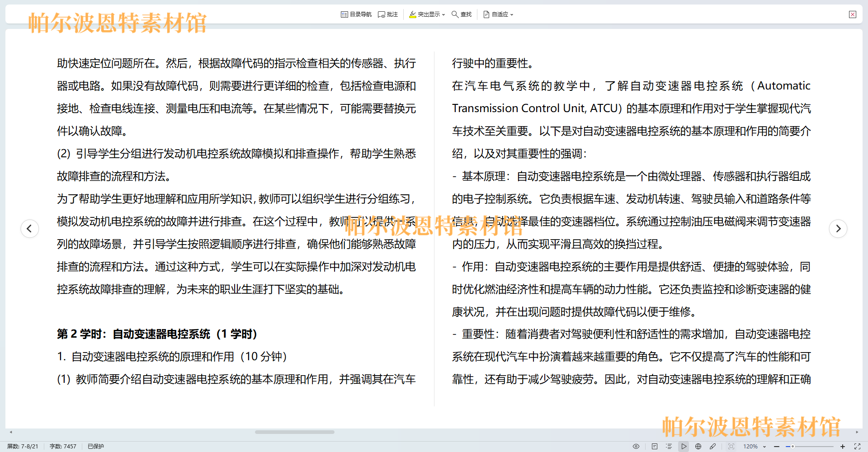Image resolution: width=868 pixels, height=452 pixels.
Task: Click the 批注 comments button
Action: coord(388,14)
